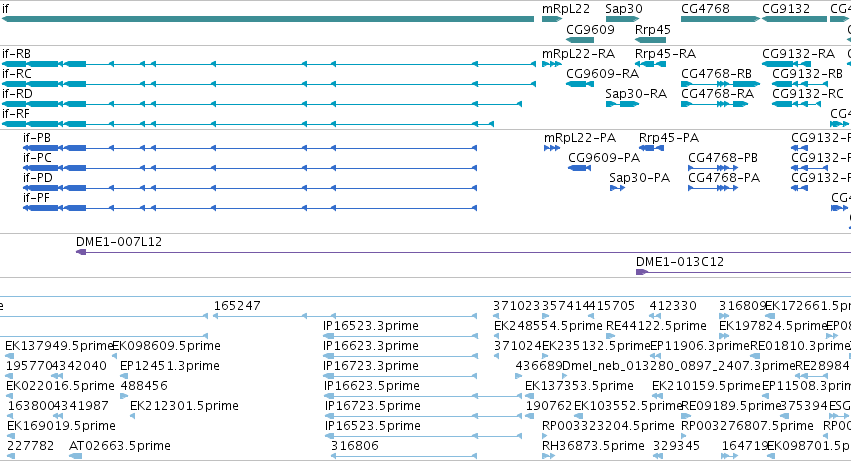Image resolution: width=851 pixels, height=461 pixels.
Task: Click EST IP16623.5prime
Action: [x=423, y=396]
